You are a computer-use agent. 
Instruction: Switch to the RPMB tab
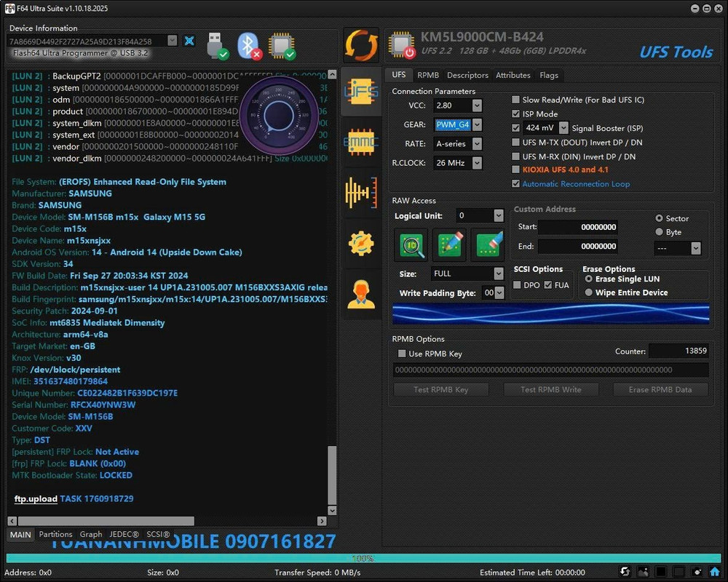(427, 75)
